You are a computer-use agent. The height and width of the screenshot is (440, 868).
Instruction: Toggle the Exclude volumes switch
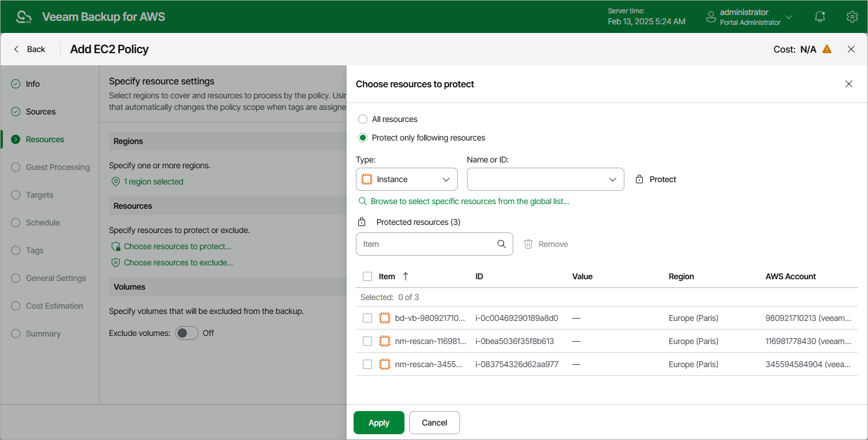[187, 333]
